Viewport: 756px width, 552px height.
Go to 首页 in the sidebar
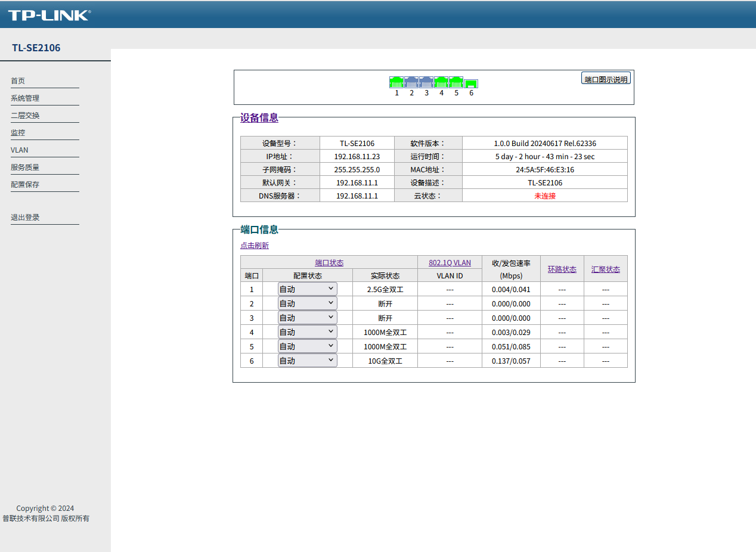click(x=18, y=80)
